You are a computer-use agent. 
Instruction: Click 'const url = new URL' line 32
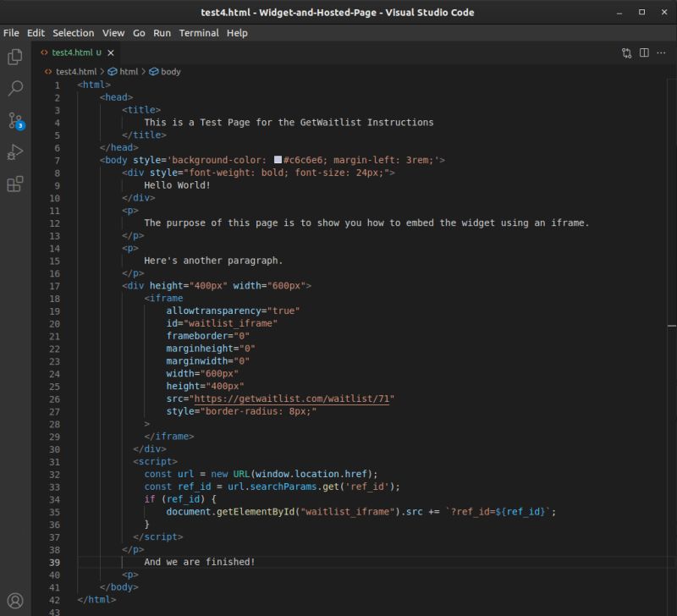click(261, 474)
